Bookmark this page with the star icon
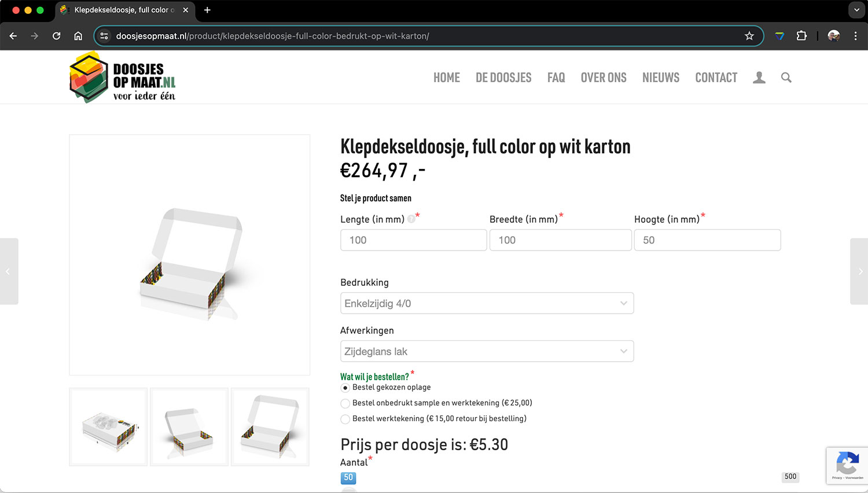Screen dimensions: 868x493 tap(749, 36)
